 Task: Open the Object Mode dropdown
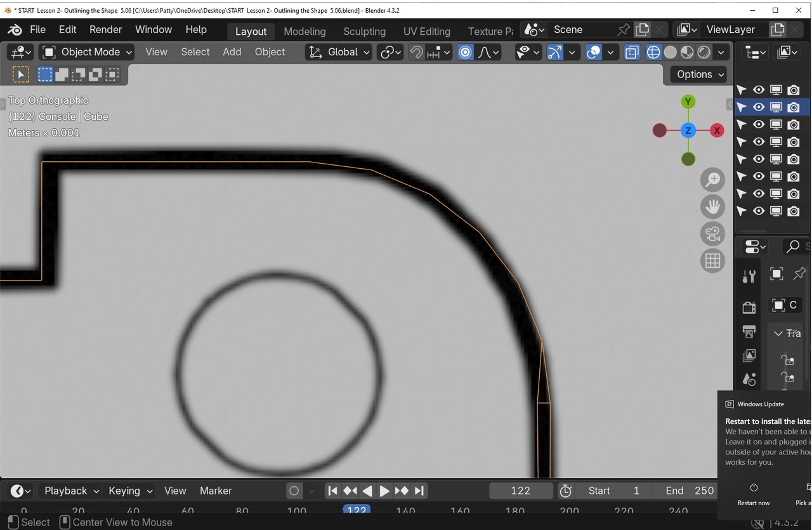(87, 52)
